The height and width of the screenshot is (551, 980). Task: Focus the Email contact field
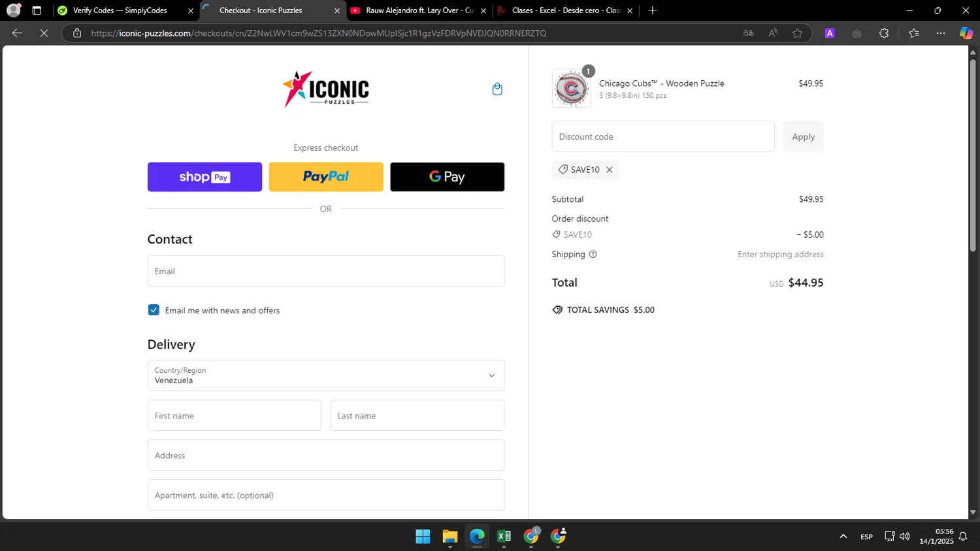(x=326, y=271)
